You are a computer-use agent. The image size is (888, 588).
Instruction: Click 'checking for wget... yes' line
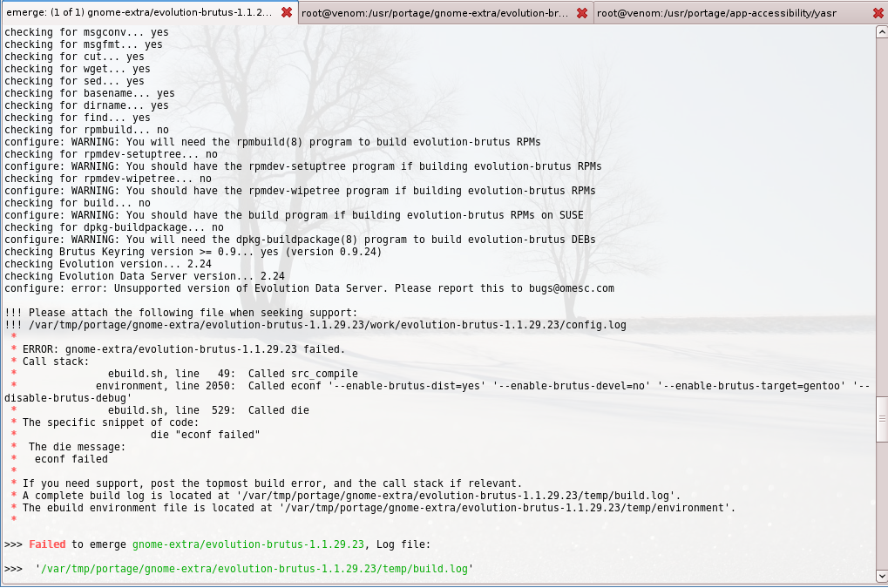[x=78, y=69]
